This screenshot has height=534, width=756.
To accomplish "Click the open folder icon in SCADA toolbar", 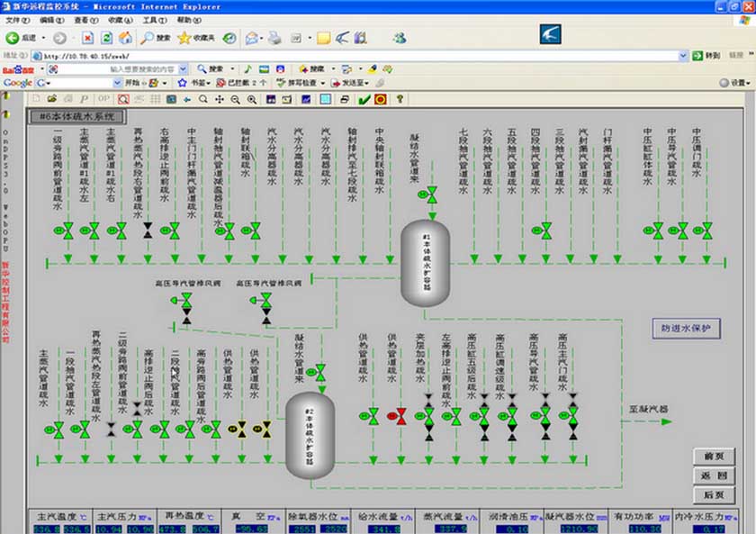I will (51, 98).
